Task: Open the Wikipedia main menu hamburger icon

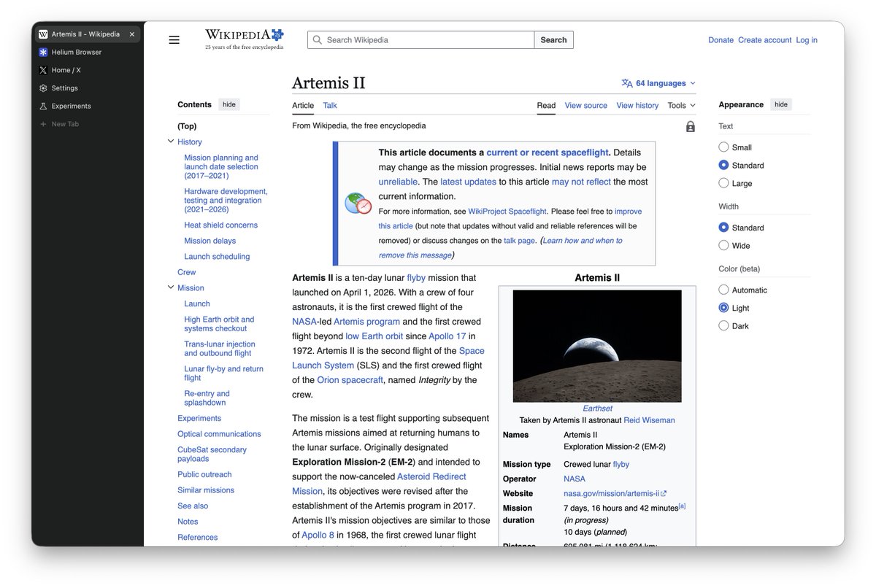Action: click(x=174, y=40)
